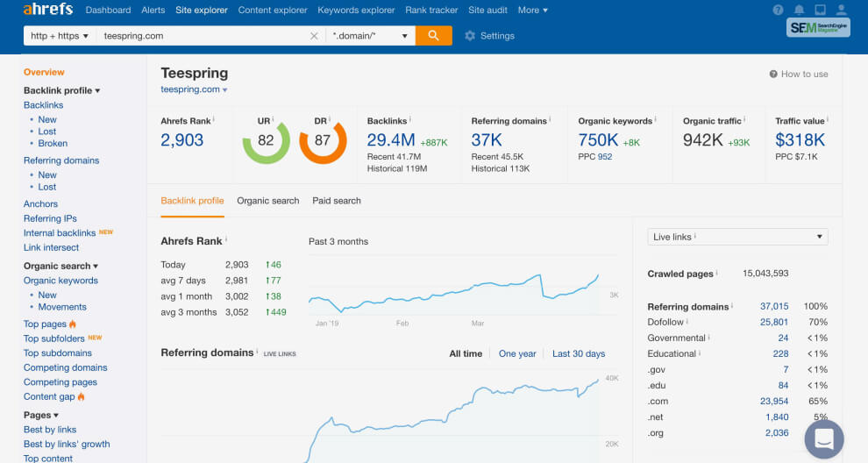
Task: Open Rank tracker in top navigation
Action: (431, 10)
